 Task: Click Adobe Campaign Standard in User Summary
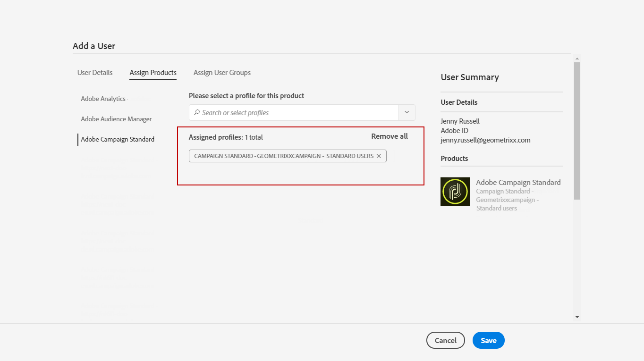(518, 183)
